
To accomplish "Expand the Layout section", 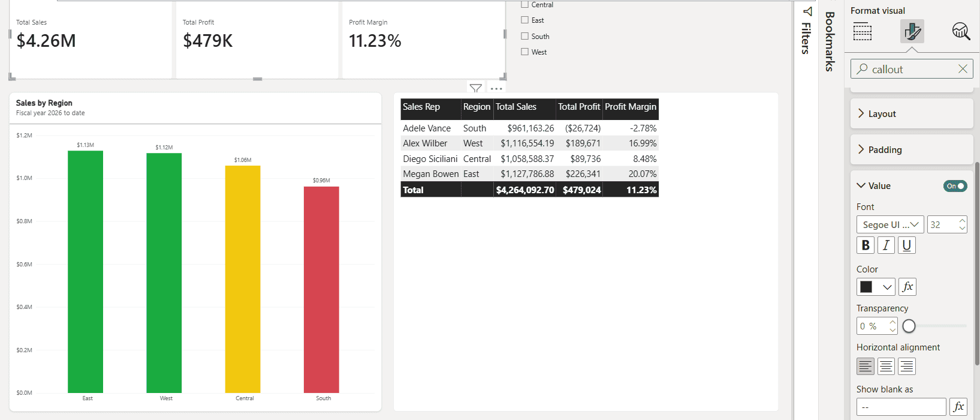I will (x=912, y=113).
